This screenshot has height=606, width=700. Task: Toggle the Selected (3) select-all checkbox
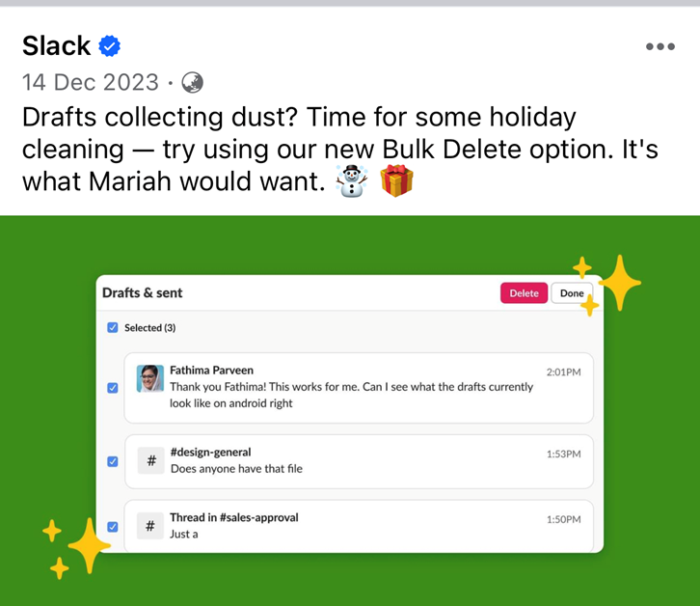pyautogui.click(x=113, y=328)
